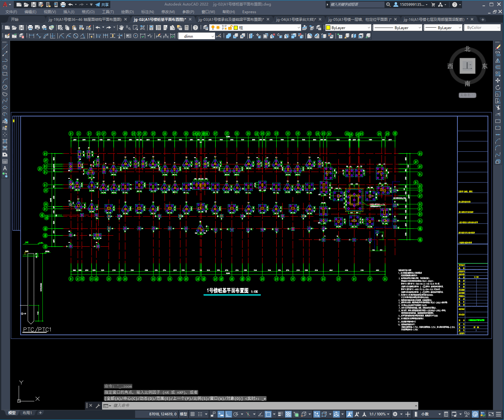
Task: Select the Mirror tool in modify toolbar
Action: [x=498, y=60]
